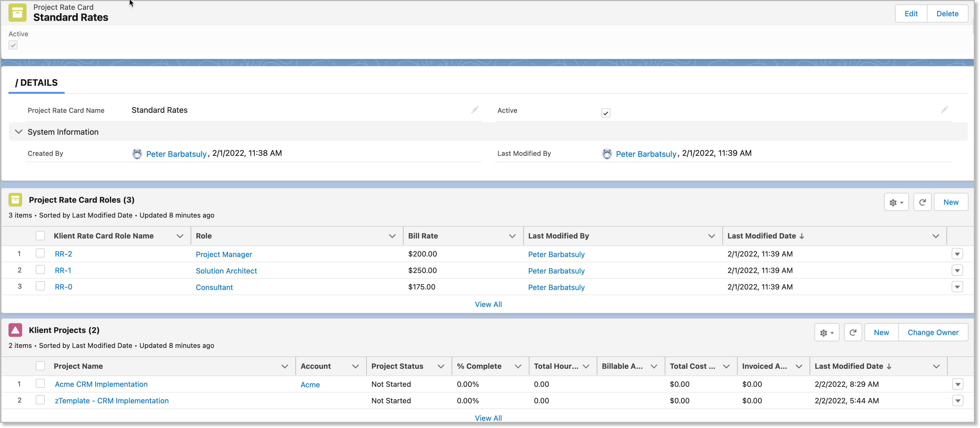Open Bill Rate column header dropdown
The image size is (980, 428).
click(x=512, y=236)
